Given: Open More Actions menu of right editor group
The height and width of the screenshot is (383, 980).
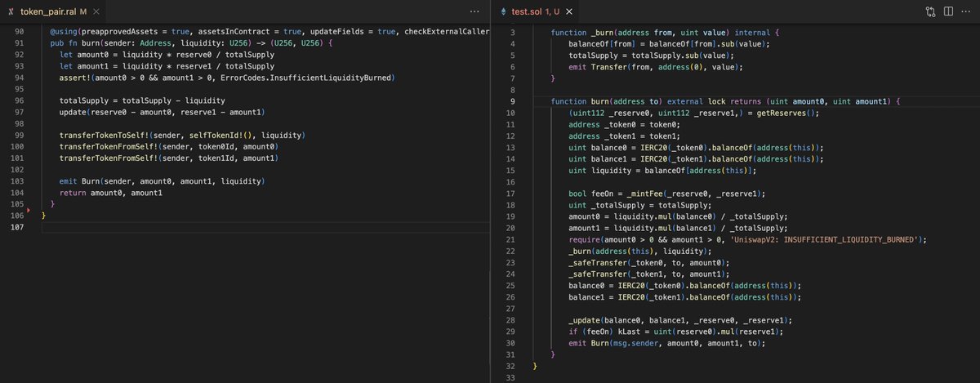Looking at the screenshot, I should (964, 11).
